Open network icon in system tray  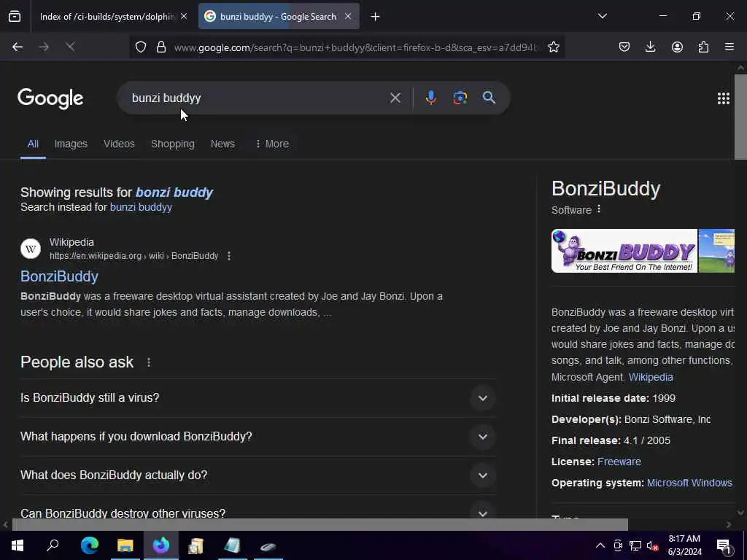(x=635, y=546)
